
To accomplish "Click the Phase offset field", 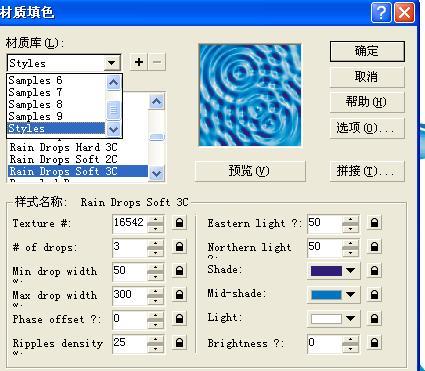I will pos(130,319).
